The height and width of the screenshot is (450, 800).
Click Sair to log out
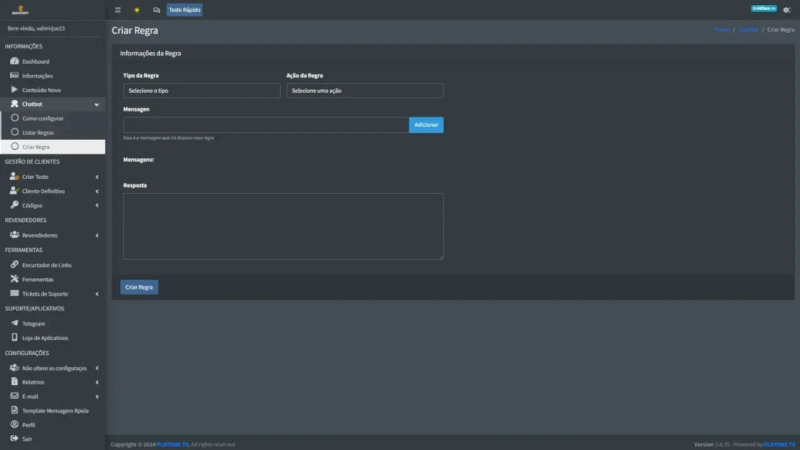[x=27, y=439]
